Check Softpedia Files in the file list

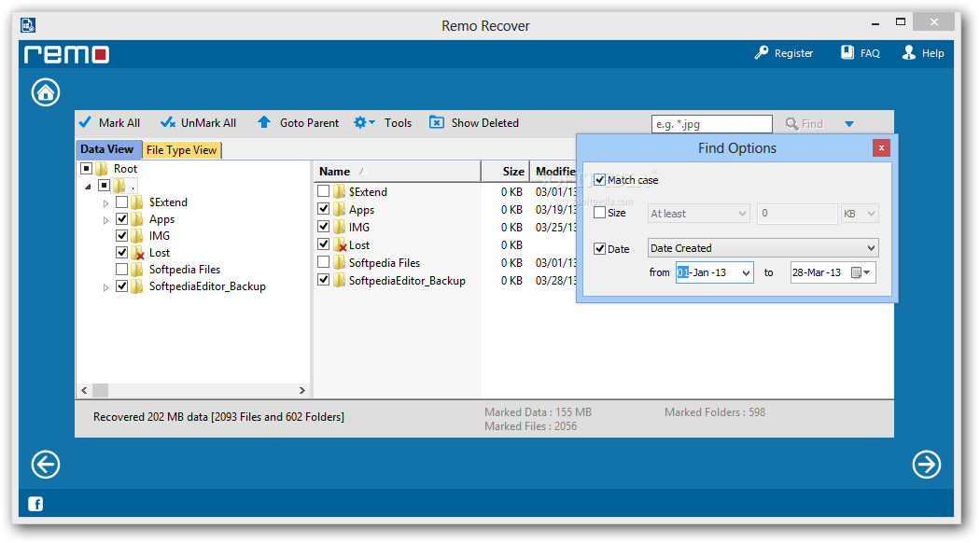[x=324, y=262]
